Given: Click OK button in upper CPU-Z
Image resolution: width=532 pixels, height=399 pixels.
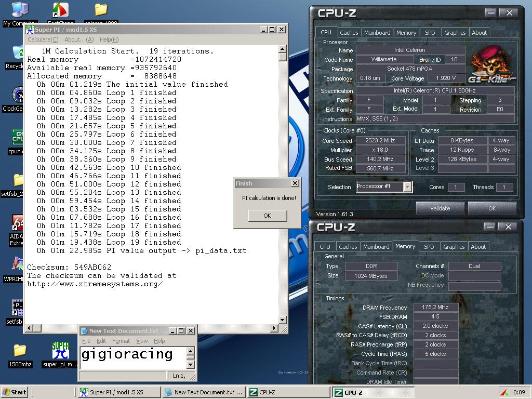Looking at the screenshot, I should tap(492, 208).
